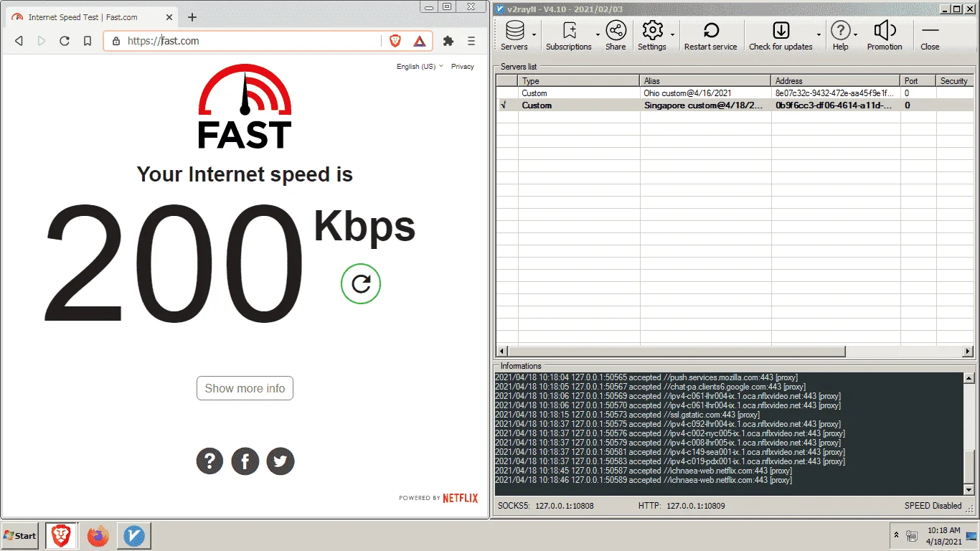
Task: Open Subscriptions in v2rayN toolbar
Action: coord(569,35)
